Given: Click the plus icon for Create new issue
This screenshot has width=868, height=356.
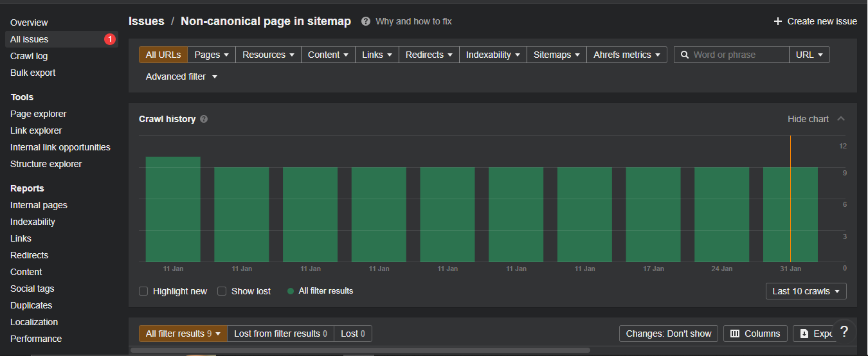Looking at the screenshot, I should tap(778, 21).
